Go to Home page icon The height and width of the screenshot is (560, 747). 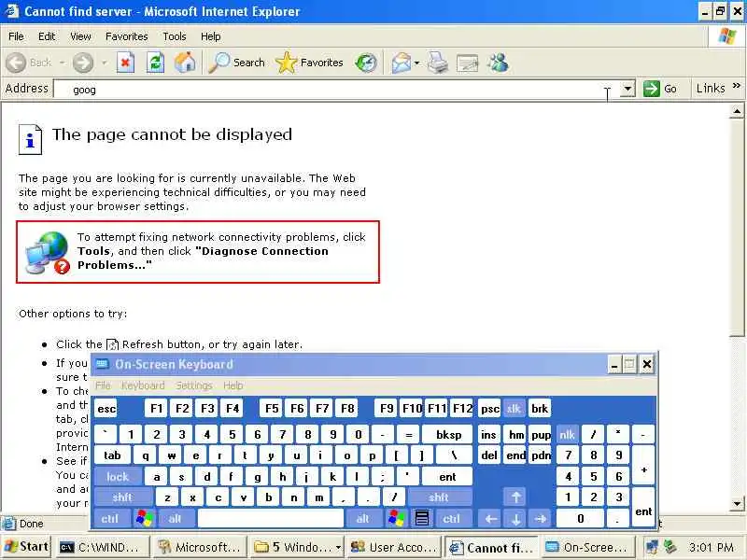[x=185, y=63]
